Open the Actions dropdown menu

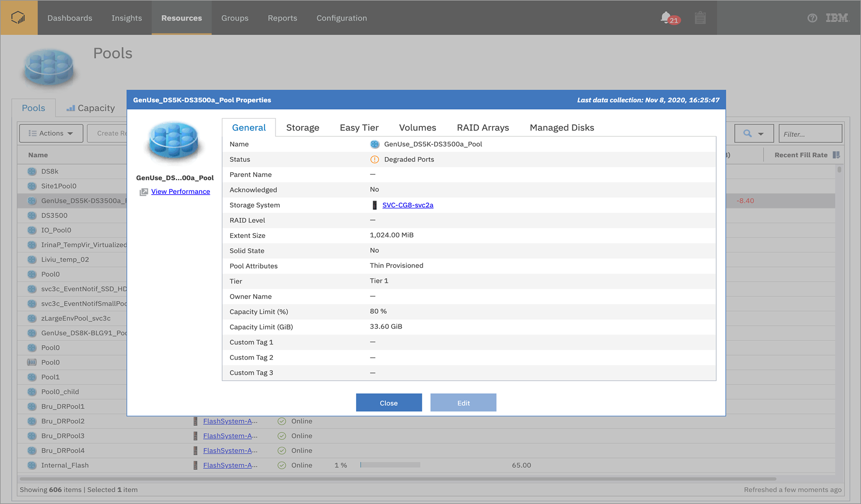[51, 133]
